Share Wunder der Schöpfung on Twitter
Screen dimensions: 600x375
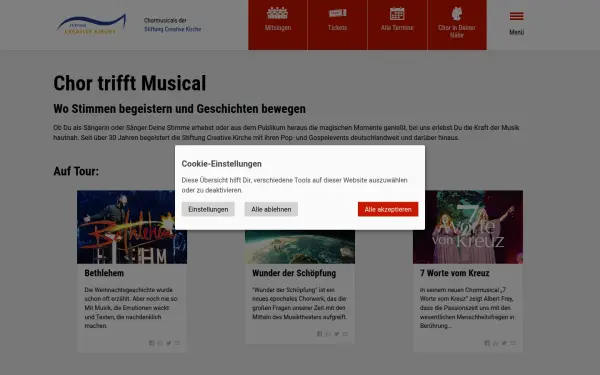point(337,334)
